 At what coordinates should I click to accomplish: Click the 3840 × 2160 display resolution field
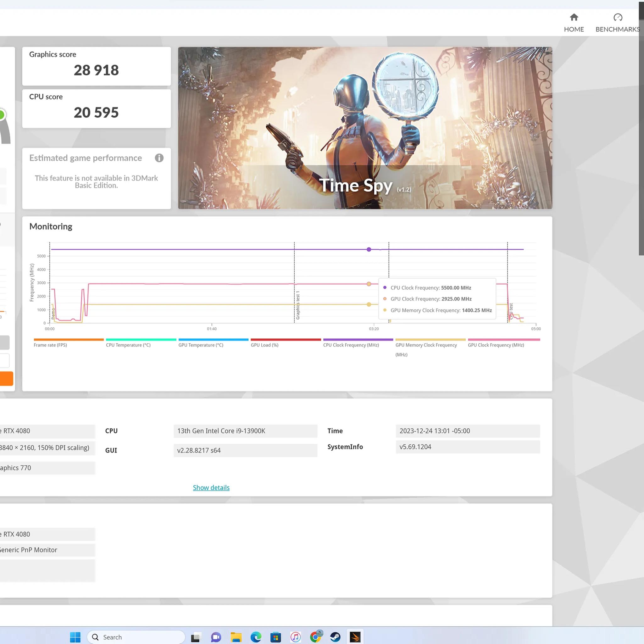(x=47, y=448)
